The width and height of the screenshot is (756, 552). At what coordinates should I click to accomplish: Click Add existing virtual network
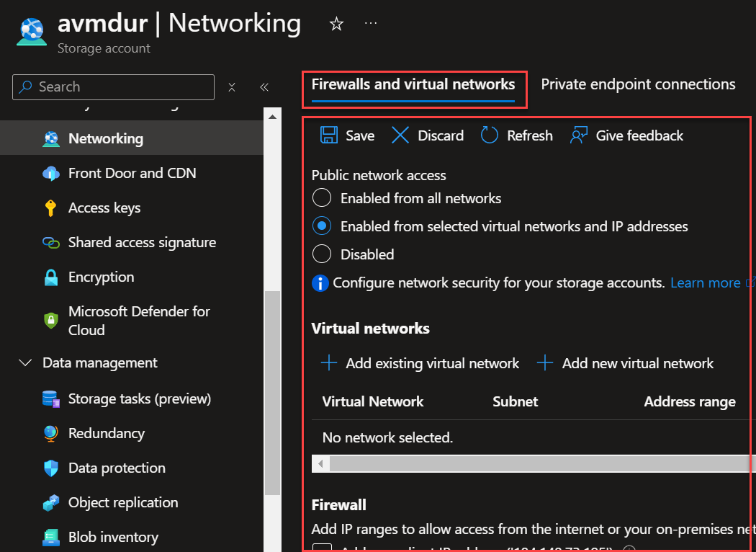[x=421, y=363]
